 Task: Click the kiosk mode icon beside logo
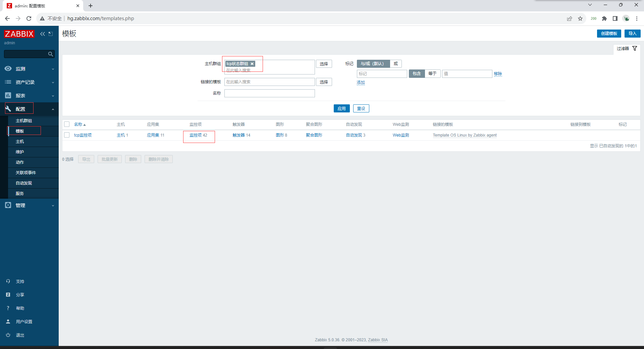[51, 34]
